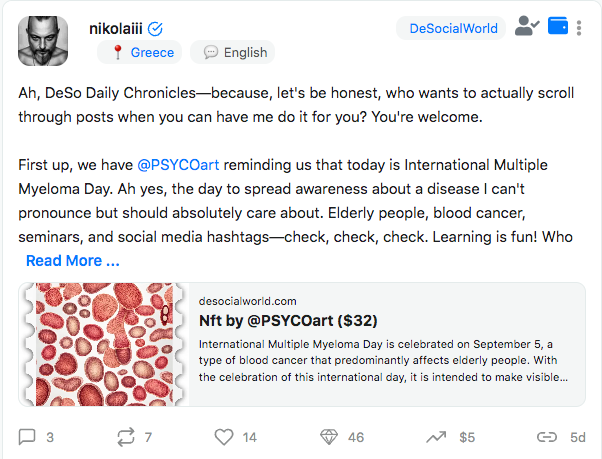This screenshot has height=459, width=602.
Task: Select the Greece location tag
Action: tap(142, 52)
